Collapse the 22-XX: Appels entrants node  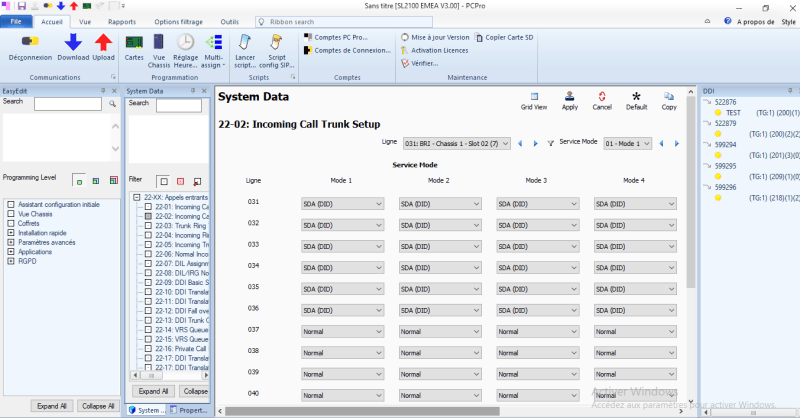tap(137, 197)
